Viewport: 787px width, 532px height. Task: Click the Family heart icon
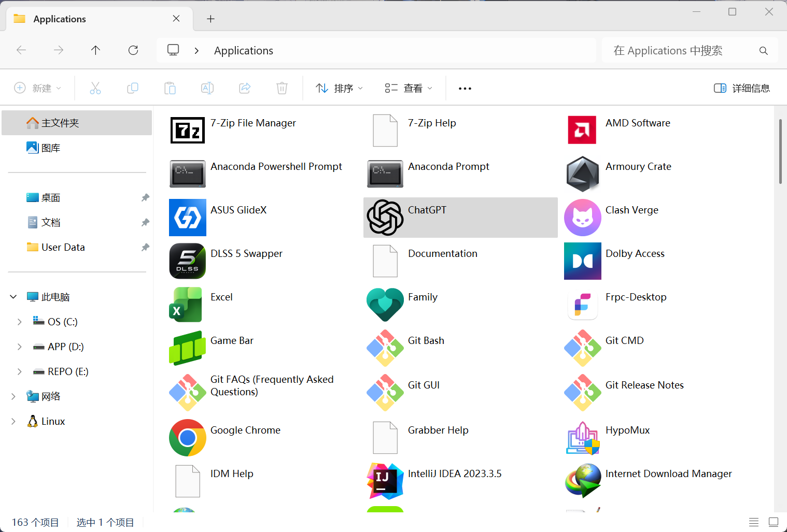385,305
